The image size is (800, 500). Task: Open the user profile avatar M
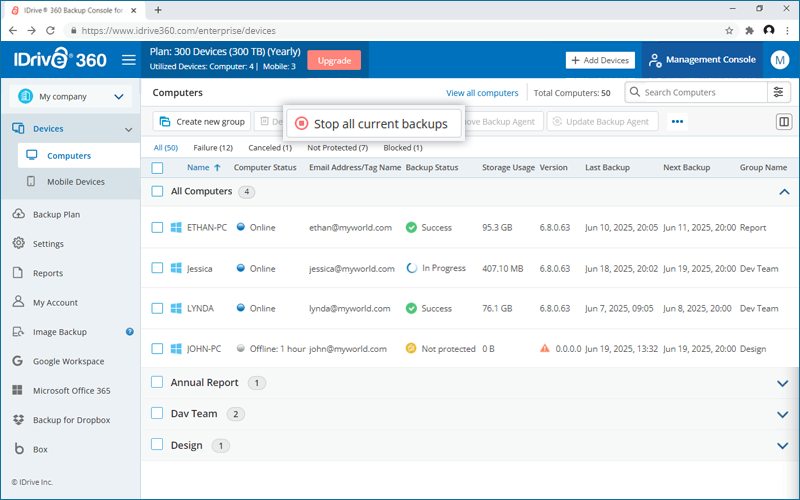tap(780, 60)
